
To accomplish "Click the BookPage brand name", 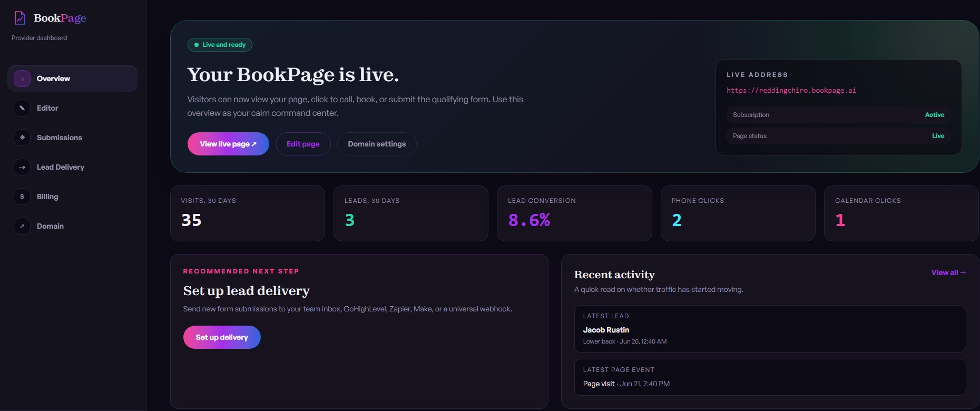I will pos(60,18).
